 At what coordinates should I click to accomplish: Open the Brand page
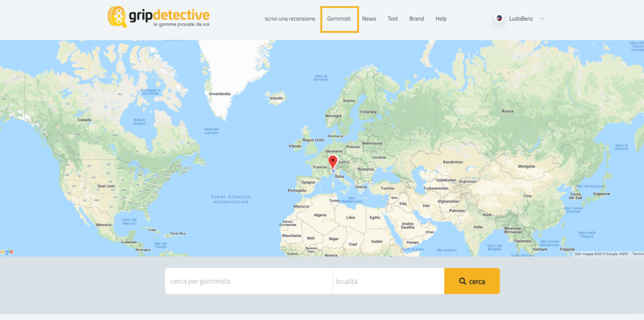[416, 19]
